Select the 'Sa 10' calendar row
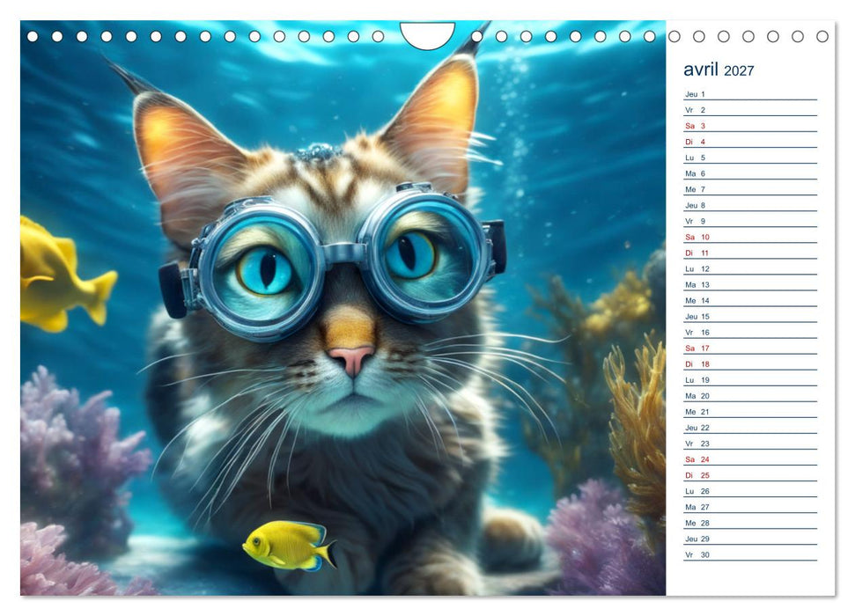The height and width of the screenshot is (616, 855). pos(749,237)
